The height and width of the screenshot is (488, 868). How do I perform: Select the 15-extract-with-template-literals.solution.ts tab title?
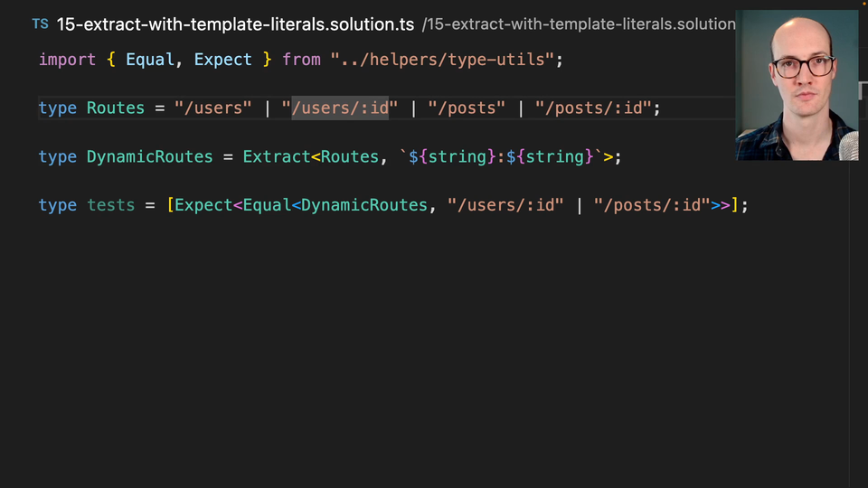pyautogui.click(x=235, y=24)
